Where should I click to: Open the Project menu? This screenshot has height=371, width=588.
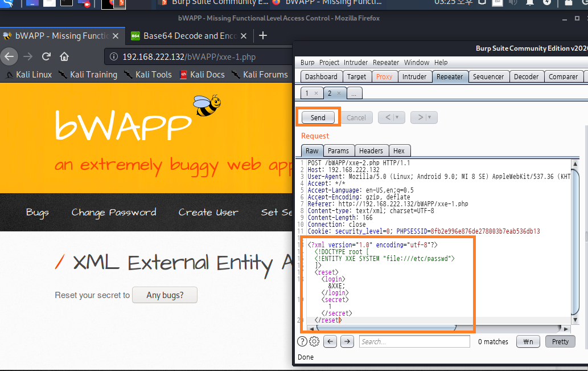(x=329, y=62)
